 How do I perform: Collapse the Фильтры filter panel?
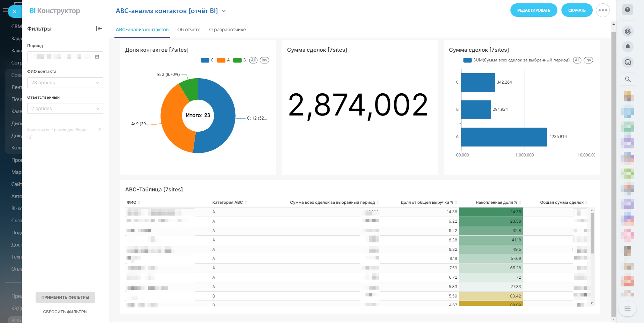tap(99, 29)
